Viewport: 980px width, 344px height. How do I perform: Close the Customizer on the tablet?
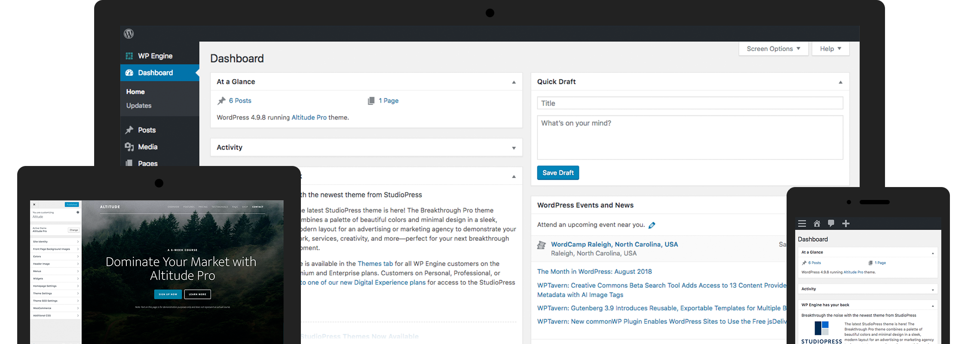tap(34, 205)
